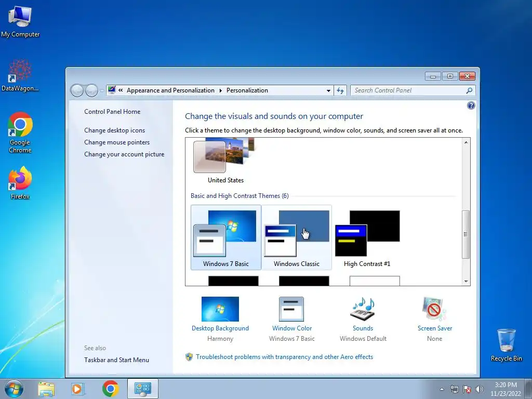Launch Google Chrome from the desktop
The width and height of the screenshot is (532, 399).
pyautogui.click(x=20, y=132)
